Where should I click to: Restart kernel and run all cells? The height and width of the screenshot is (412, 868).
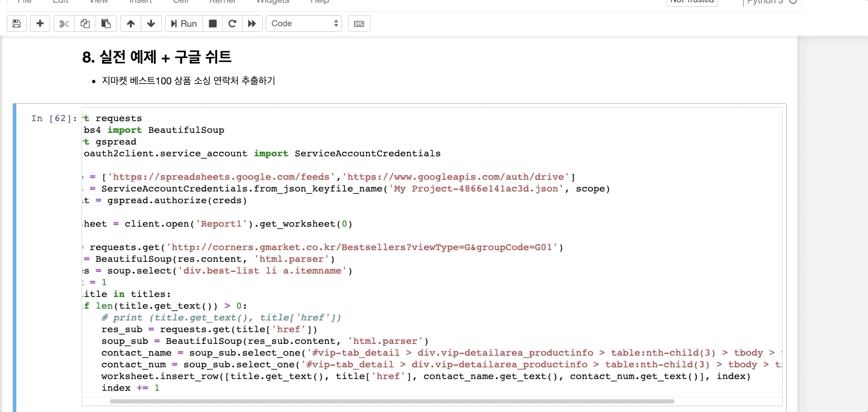tap(252, 23)
